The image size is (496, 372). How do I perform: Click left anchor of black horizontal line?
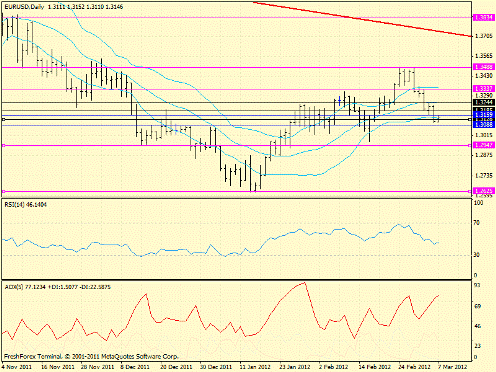3,119
